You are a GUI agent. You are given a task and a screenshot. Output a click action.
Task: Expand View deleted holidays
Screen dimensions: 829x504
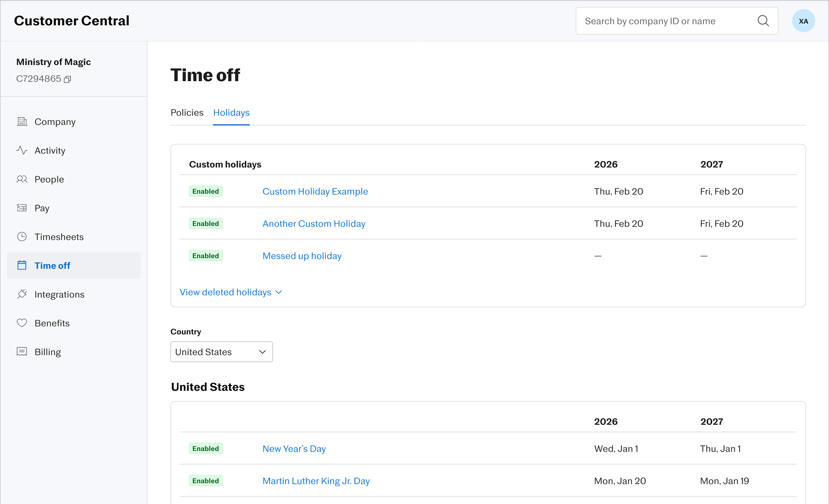231,292
